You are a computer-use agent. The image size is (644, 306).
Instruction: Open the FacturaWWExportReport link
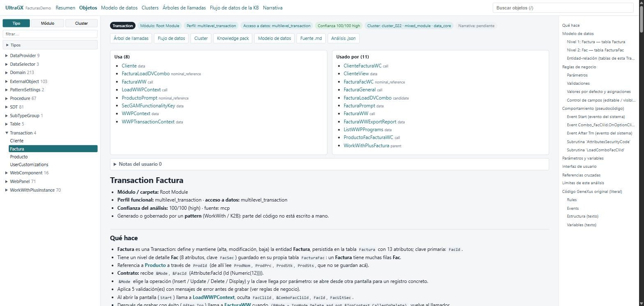coord(370,122)
